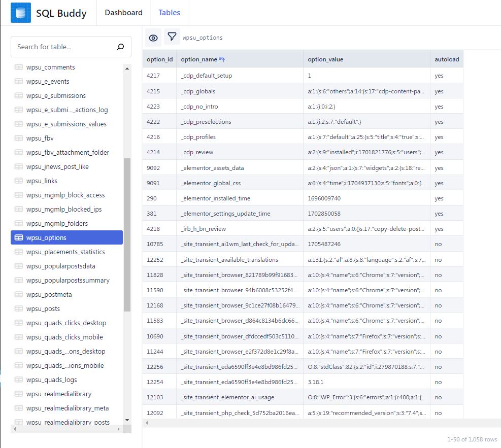This screenshot has width=501, height=448.
Task: Click the sidebar vertical scrollbar thumb
Action: point(127,235)
